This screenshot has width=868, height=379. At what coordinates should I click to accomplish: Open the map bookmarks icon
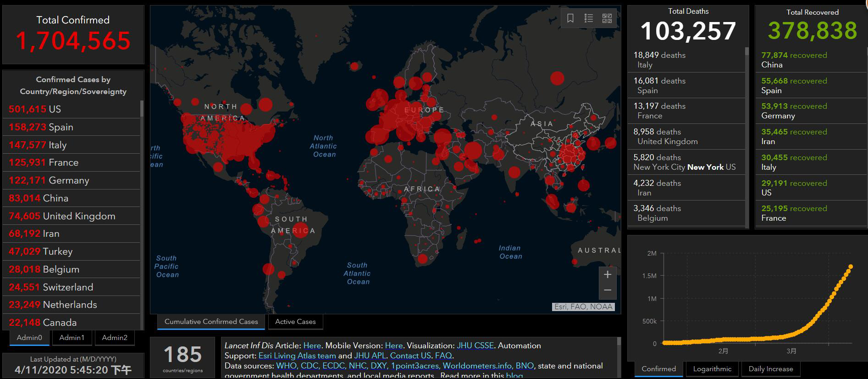click(x=570, y=18)
